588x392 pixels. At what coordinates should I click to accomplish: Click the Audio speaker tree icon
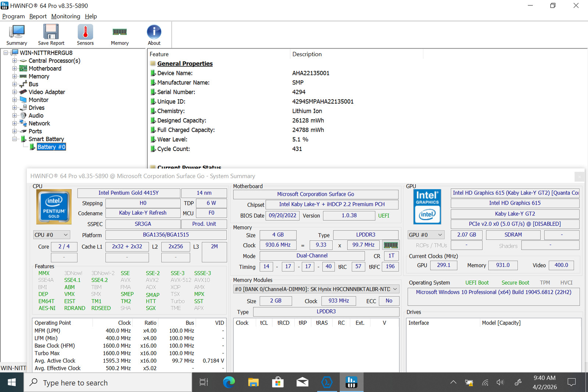23,115
